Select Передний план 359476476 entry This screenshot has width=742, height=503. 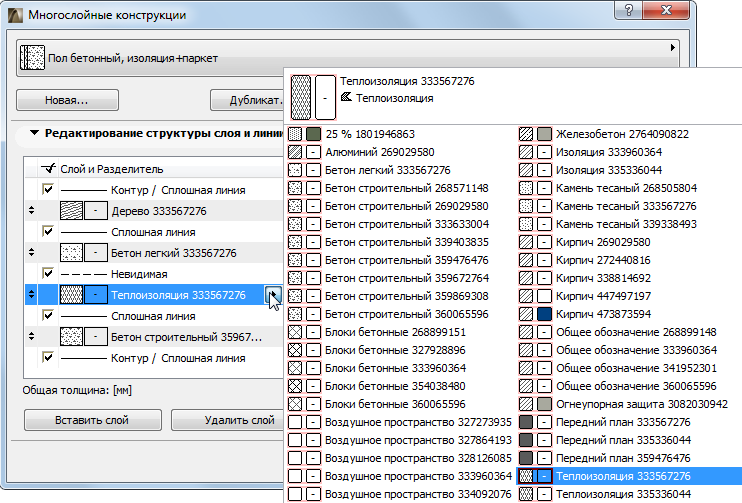coord(623,458)
